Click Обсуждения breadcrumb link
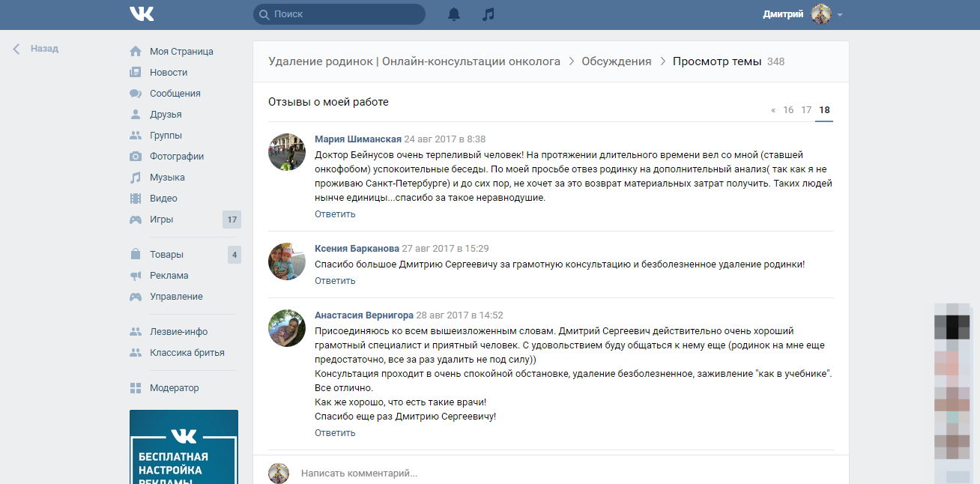Screen dimensions: 980x484 pyautogui.click(x=617, y=61)
